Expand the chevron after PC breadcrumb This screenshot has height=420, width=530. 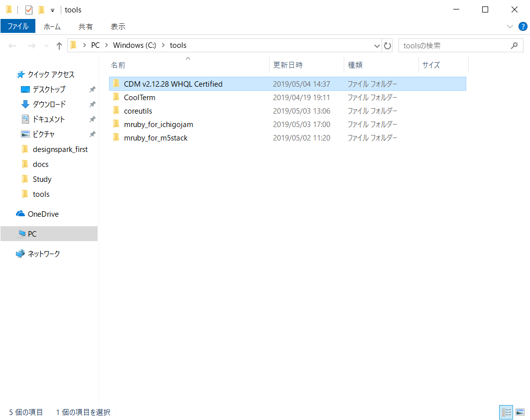(x=106, y=45)
